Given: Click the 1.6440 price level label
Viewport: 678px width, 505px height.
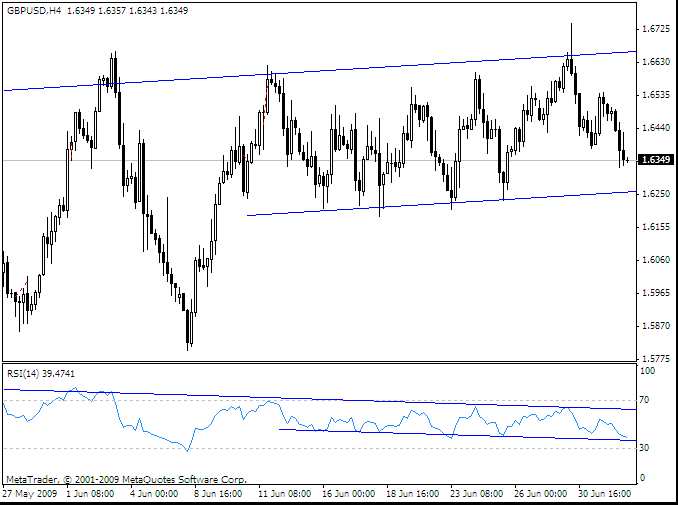Looking at the screenshot, I should (x=656, y=128).
